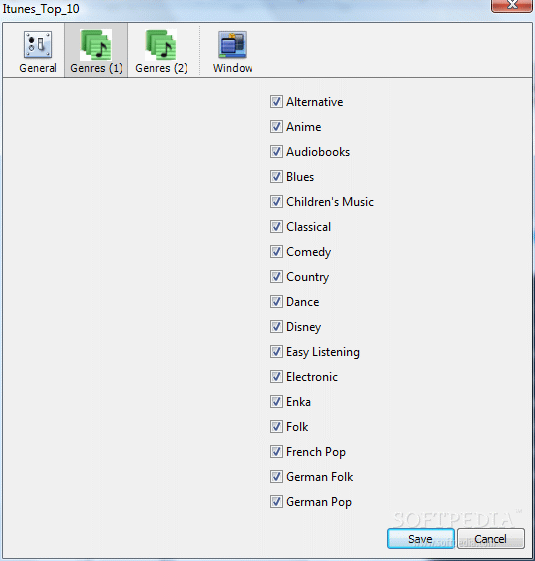Uncheck the Enka checkbox

click(x=276, y=402)
